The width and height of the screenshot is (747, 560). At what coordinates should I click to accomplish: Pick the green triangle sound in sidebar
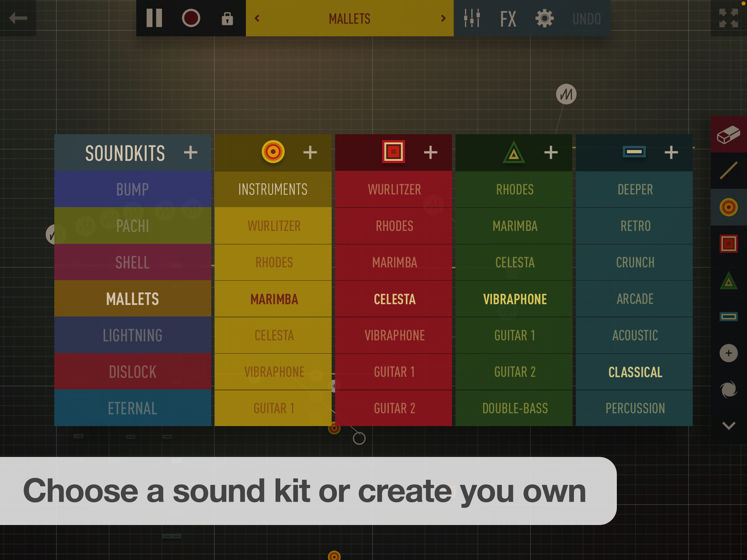728,281
